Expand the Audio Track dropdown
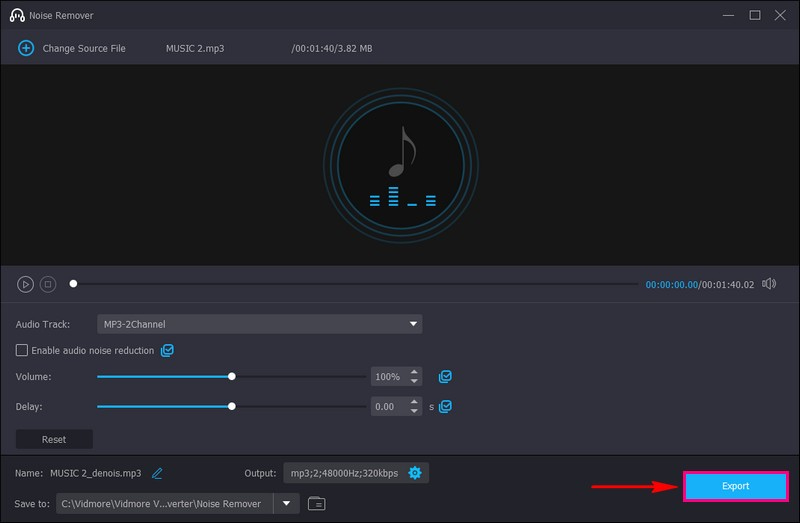Image resolution: width=800 pixels, height=523 pixels. [x=413, y=324]
